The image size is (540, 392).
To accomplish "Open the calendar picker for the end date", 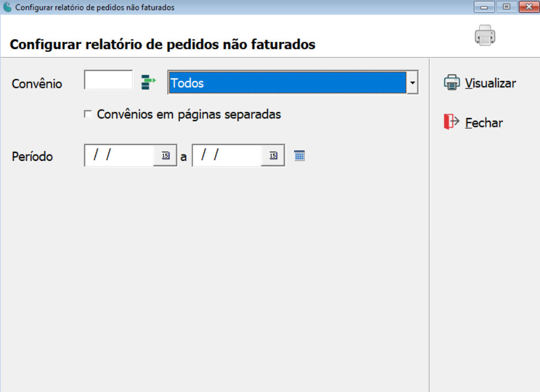I will click(273, 155).
